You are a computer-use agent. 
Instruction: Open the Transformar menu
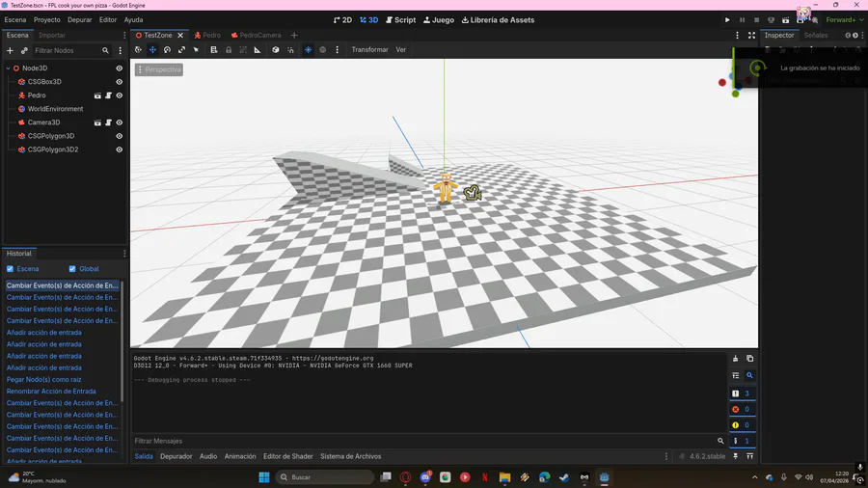coord(369,50)
